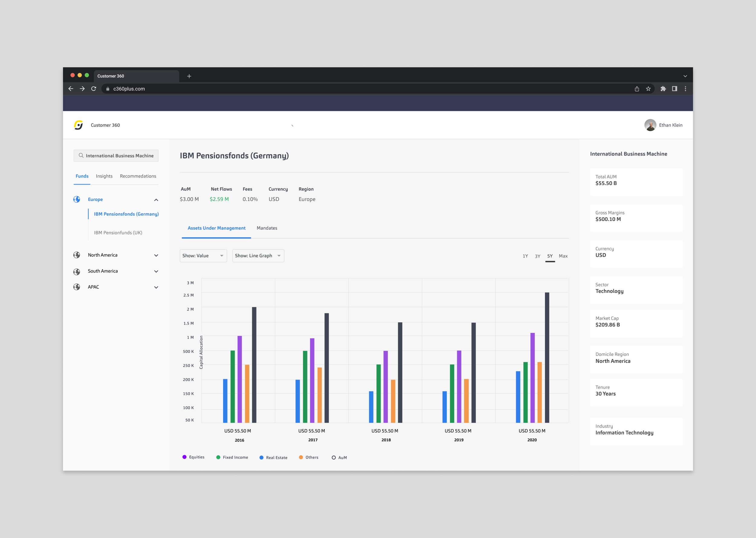Open the Show: Value dropdown
This screenshot has height=538, width=756.
pos(203,256)
